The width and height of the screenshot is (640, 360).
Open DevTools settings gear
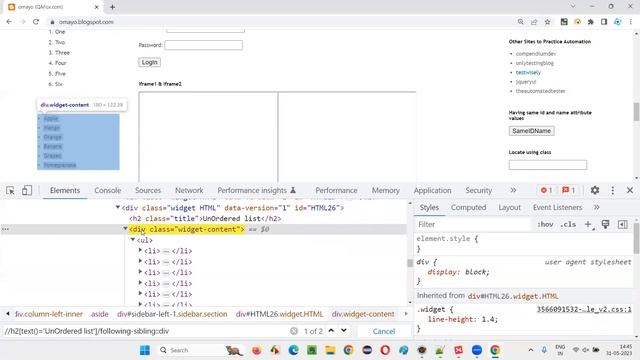(595, 190)
